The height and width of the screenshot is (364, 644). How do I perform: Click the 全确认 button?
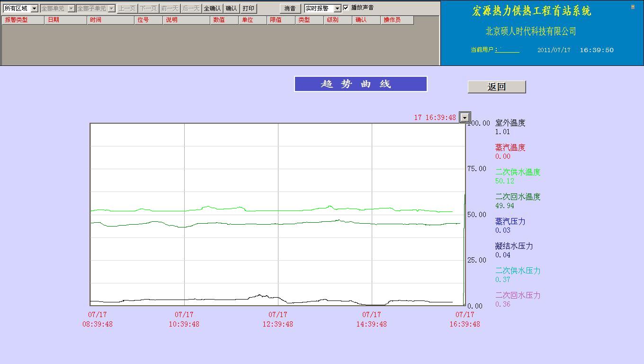click(x=212, y=9)
